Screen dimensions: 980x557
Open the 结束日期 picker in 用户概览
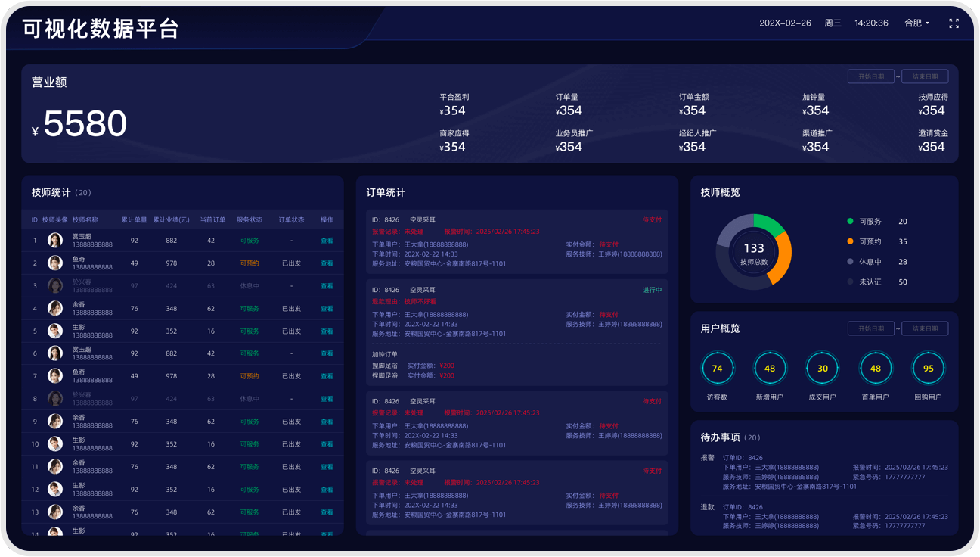[x=925, y=328]
